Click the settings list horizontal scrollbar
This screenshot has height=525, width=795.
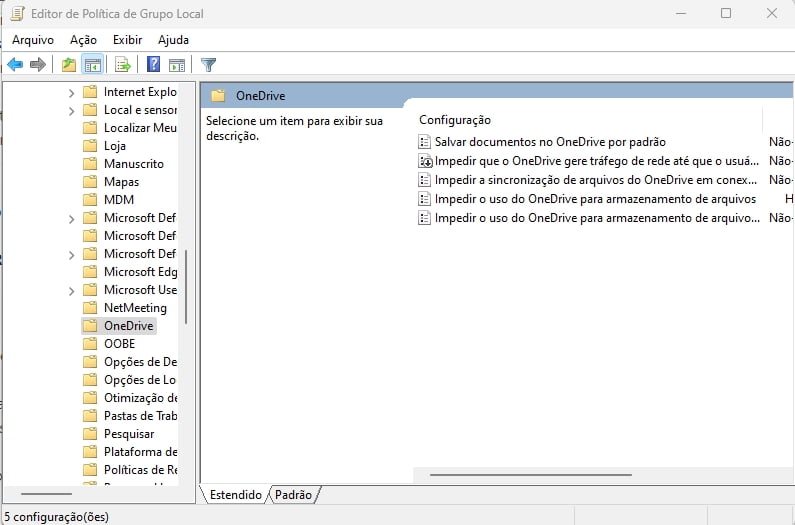coord(531,475)
